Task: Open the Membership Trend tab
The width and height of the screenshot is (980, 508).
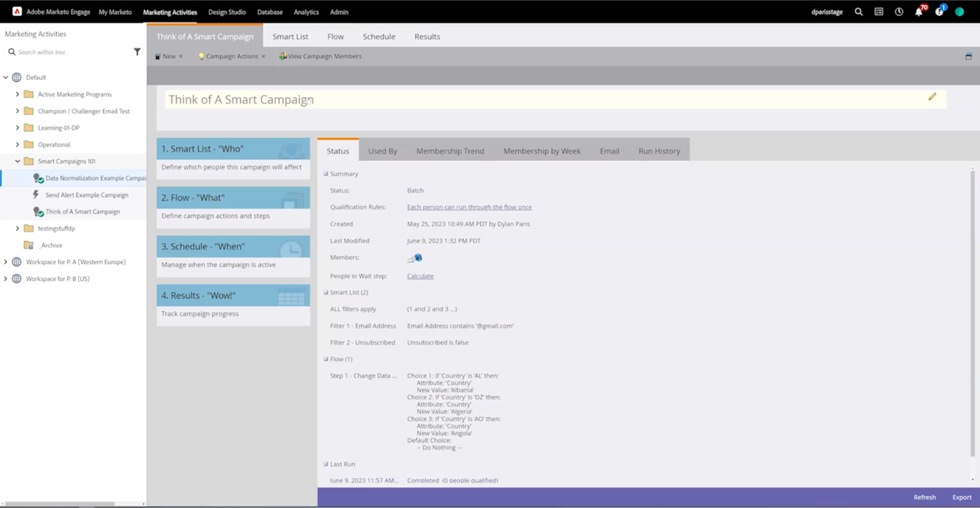Action: (x=450, y=151)
